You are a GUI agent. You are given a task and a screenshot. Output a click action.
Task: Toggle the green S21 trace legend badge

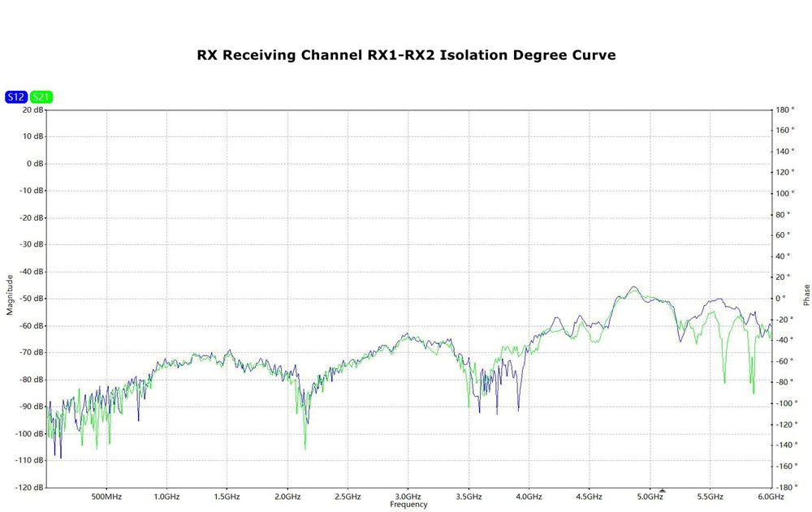point(41,97)
